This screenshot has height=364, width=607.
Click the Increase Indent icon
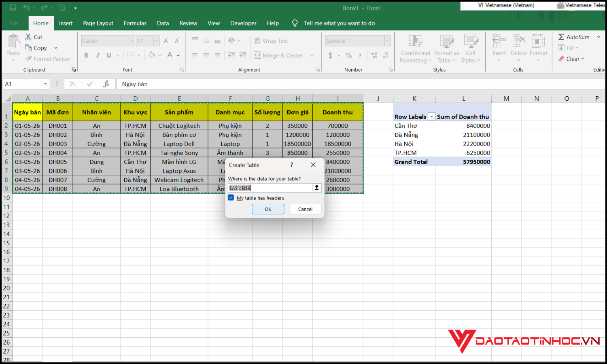click(243, 55)
